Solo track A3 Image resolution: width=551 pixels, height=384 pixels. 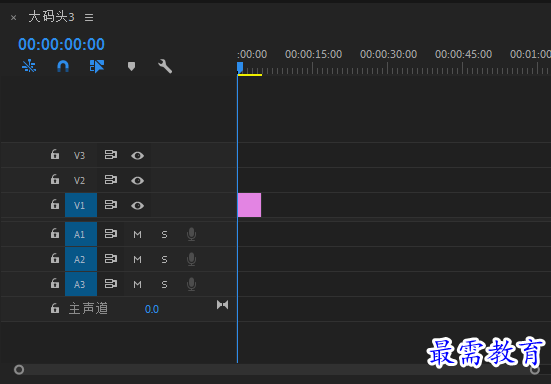click(x=164, y=284)
